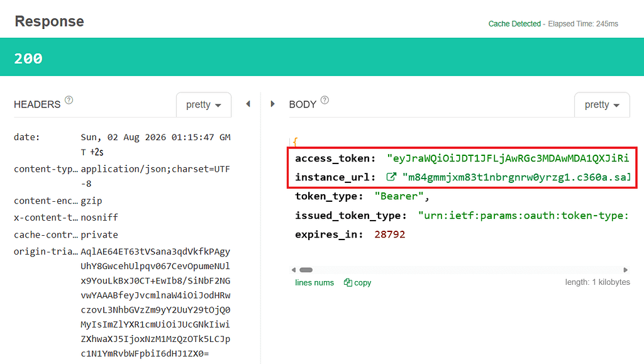The width and height of the screenshot is (644, 364).
Task: Select the token_type value "Bearer"
Action: pos(399,196)
